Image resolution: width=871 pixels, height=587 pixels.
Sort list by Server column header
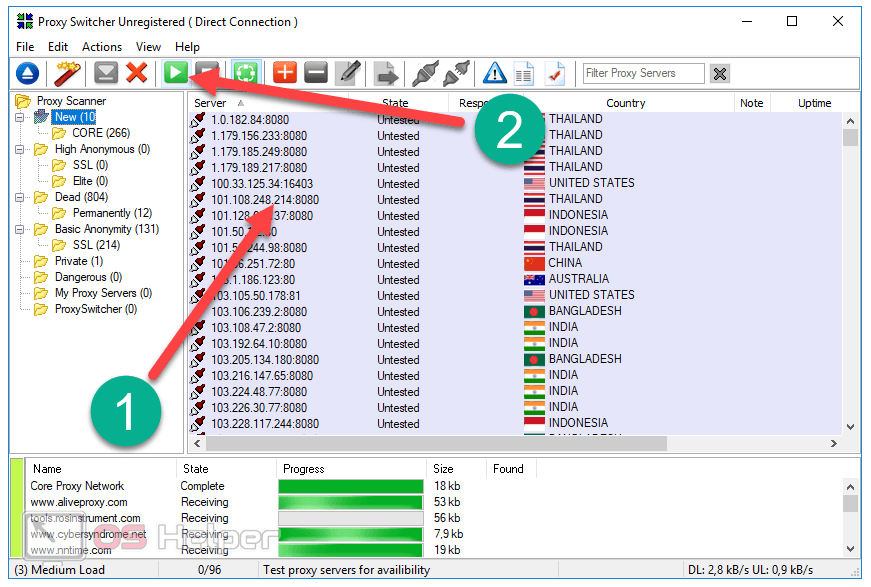210,103
